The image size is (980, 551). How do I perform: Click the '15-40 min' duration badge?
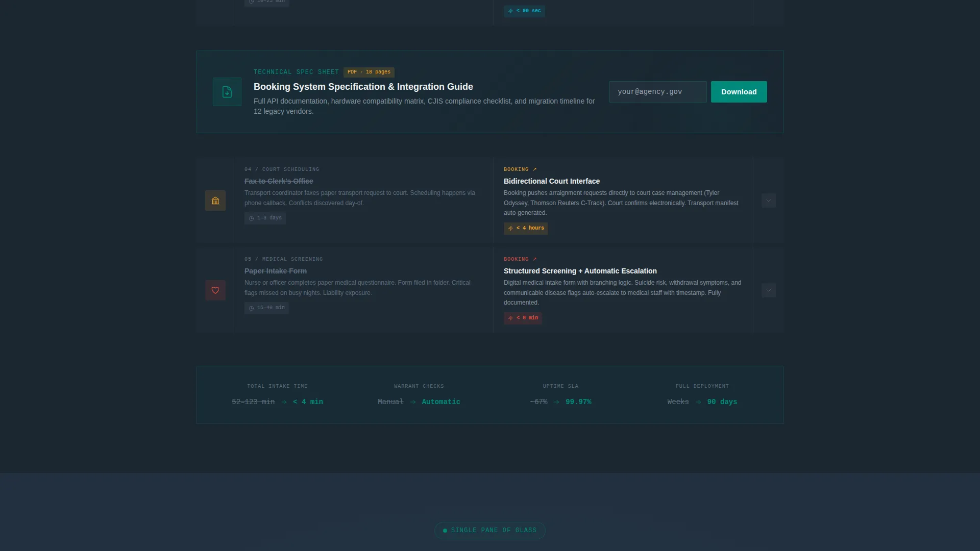[x=266, y=308]
